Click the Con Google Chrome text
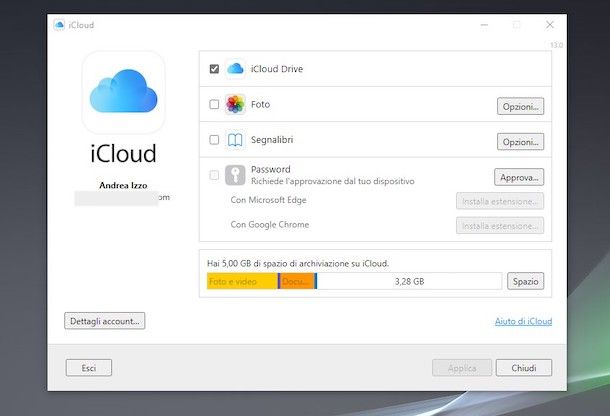The width and height of the screenshot is (610, 416). click(x=270, y=225)
